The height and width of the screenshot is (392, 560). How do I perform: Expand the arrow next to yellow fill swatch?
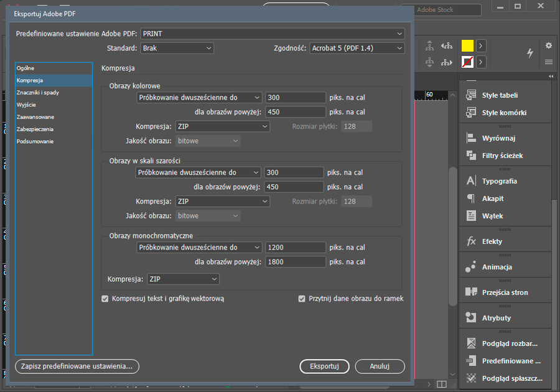pyautogui.click(x=481, y=45)
